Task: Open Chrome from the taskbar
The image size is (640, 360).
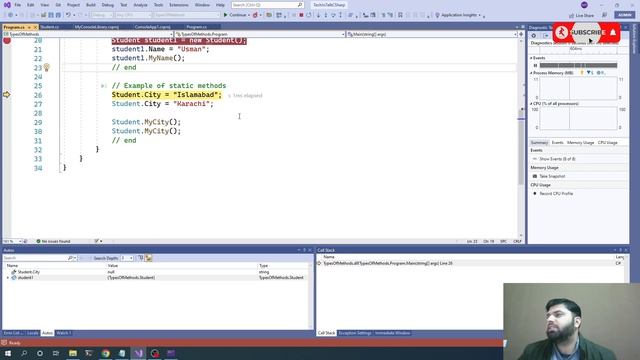Action: (x=106, y=353)
